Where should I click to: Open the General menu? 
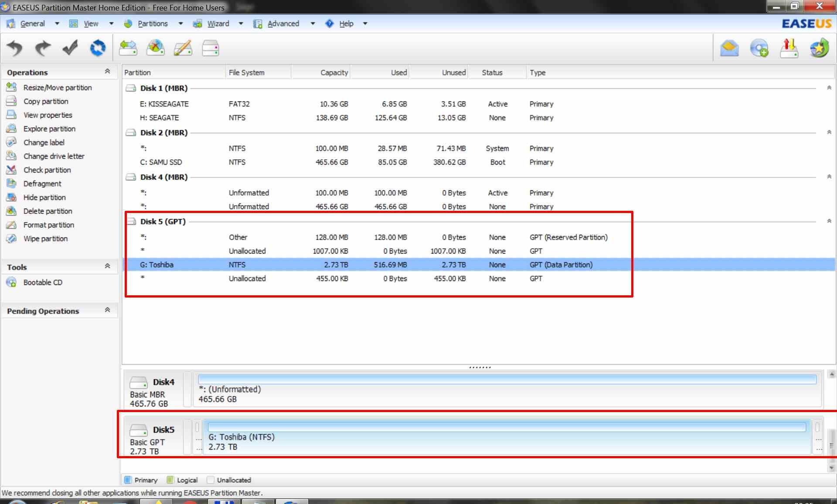32,24
